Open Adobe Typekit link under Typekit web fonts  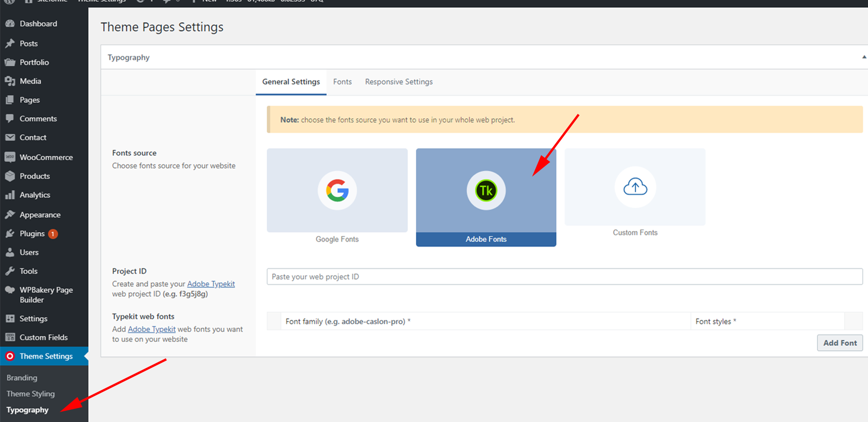pyautogui.click(x=152, y=329)
